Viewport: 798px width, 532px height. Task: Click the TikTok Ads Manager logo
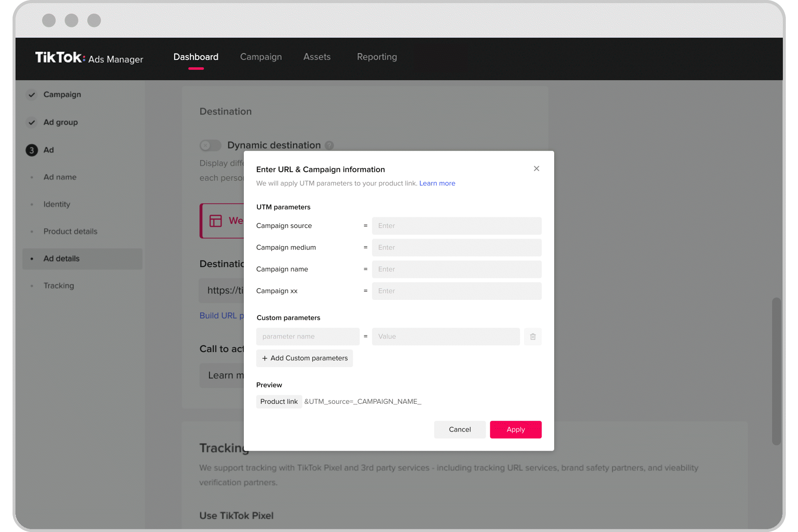(88, 58)
